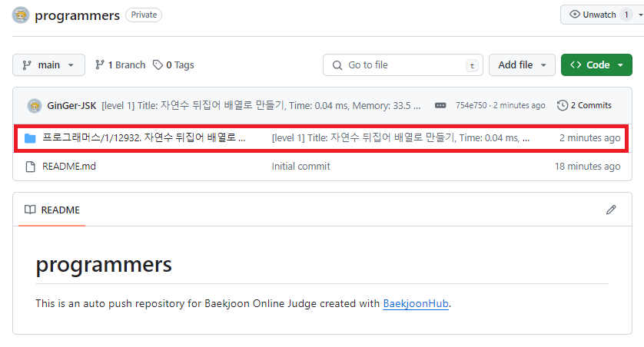This screenshot has height=347, width=644.
Task: Expand the Unwatch dropdown arrow
Action: click(640, 15)
